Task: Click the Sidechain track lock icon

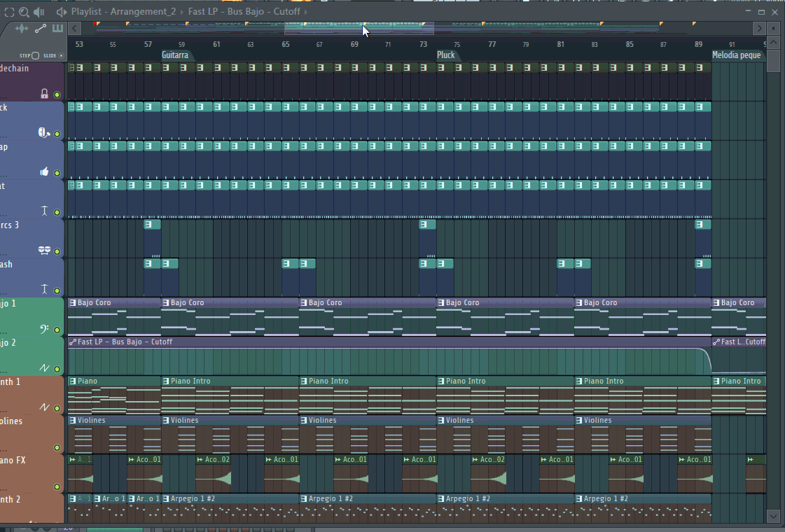Action: tap(45, 94)
